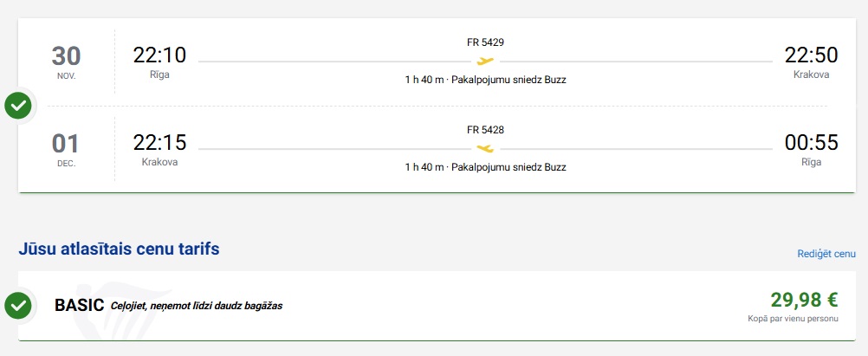
Task: Select the BASIC fare name
Action: pyautogui.click(x=79, y=305)
